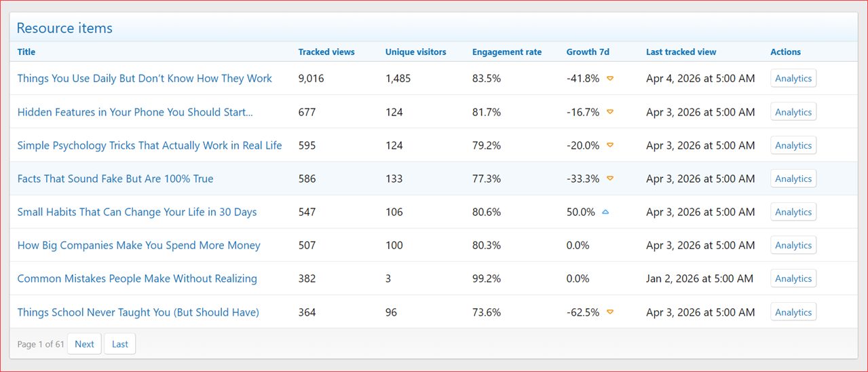Open Analytics for 'How Big Companies' row
Viewport: 868px width, 372px height.
pyautogui.click(x=793, y=245)
